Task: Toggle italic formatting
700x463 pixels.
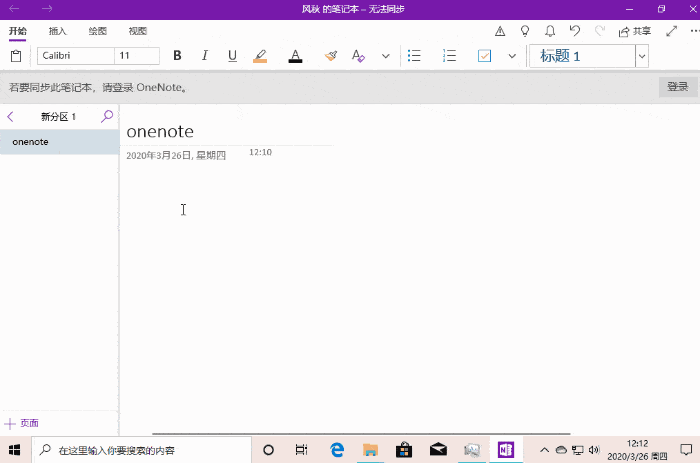Action: [204, 55]
